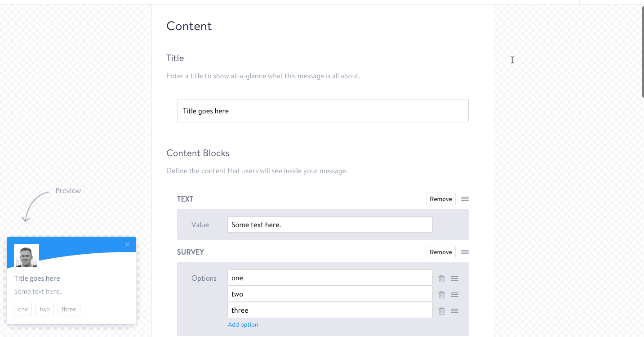This screenshot has height=337, width=644.
Task: Click drag handle for option 'one'
Action: 454,279
